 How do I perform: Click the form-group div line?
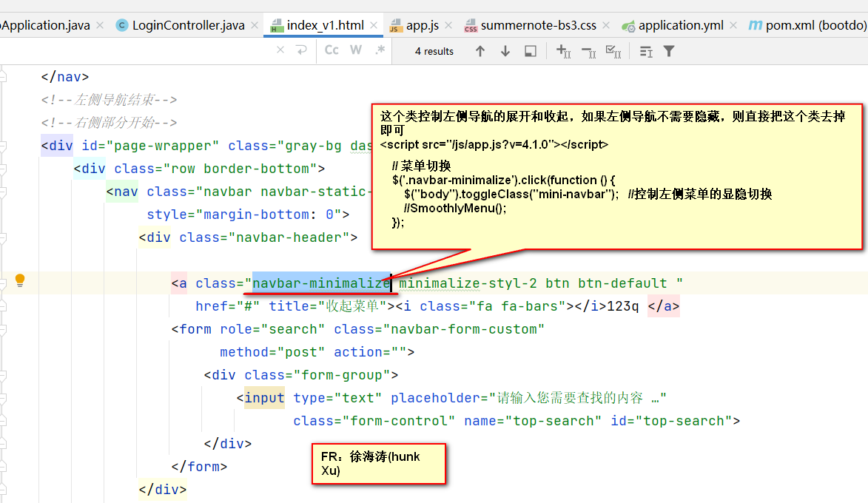pos(300,375)
